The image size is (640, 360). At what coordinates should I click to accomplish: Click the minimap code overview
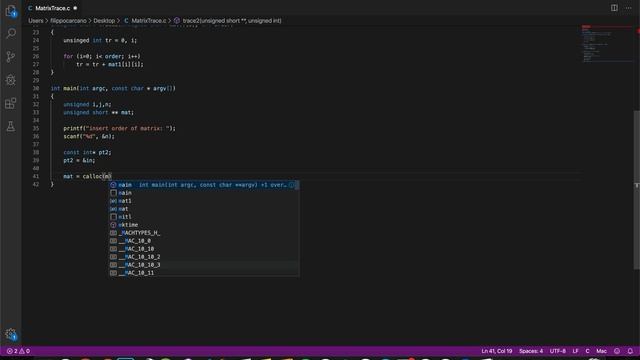(607, 44)
